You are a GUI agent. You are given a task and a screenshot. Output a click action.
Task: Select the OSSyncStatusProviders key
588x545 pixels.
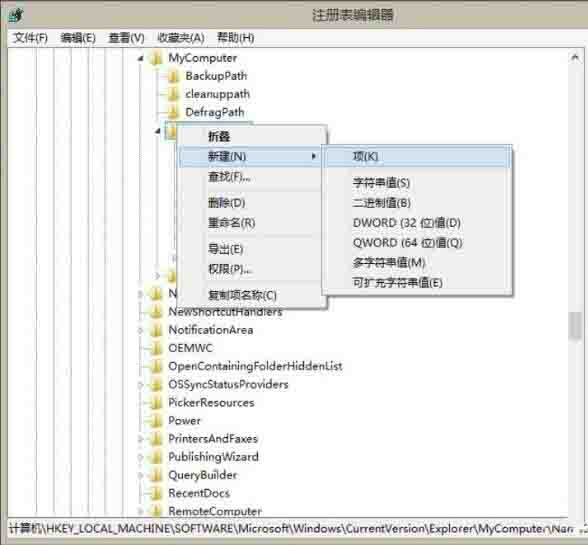228,384
